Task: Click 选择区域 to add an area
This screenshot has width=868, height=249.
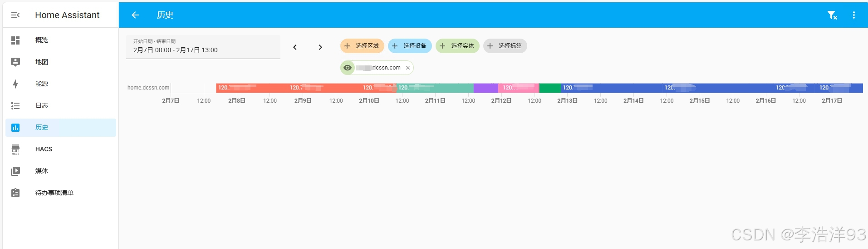Action: point(362,46)
